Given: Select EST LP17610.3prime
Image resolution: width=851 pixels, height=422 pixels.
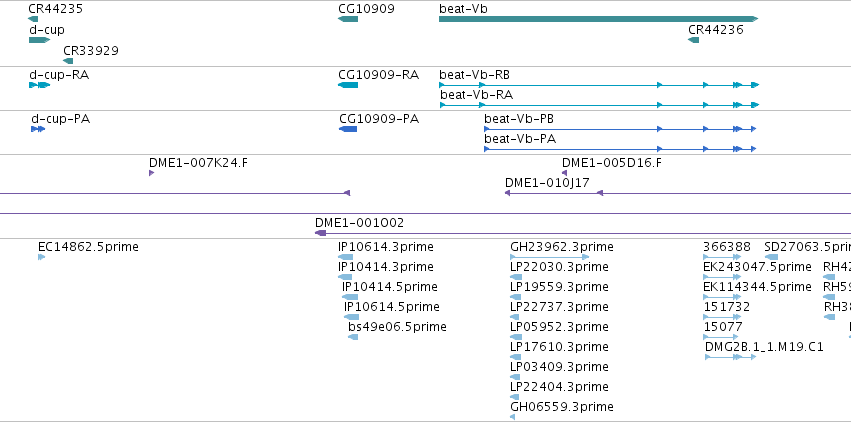Looking at the screenshot, I should [516, 357].
